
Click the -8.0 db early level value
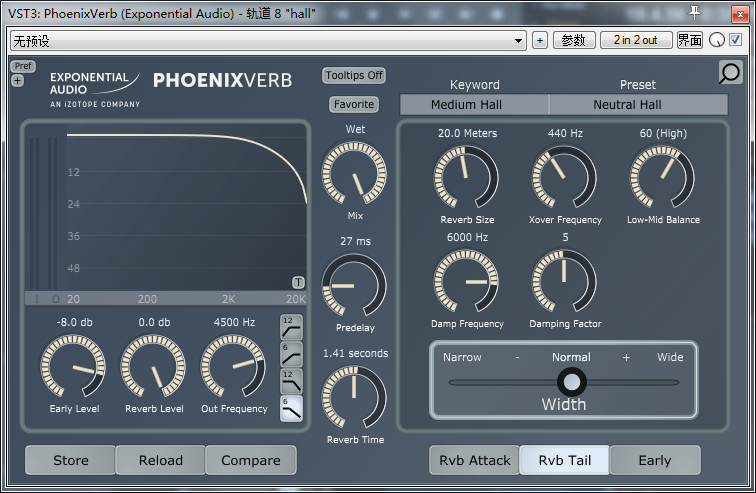click(74, 322)
